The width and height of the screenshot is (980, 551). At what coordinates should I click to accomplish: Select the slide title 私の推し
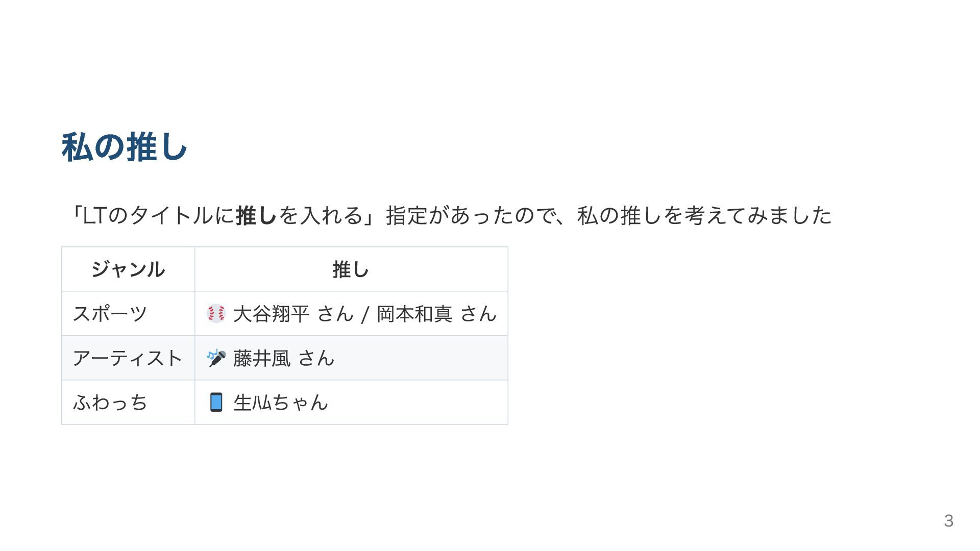[x=125, y=147]
